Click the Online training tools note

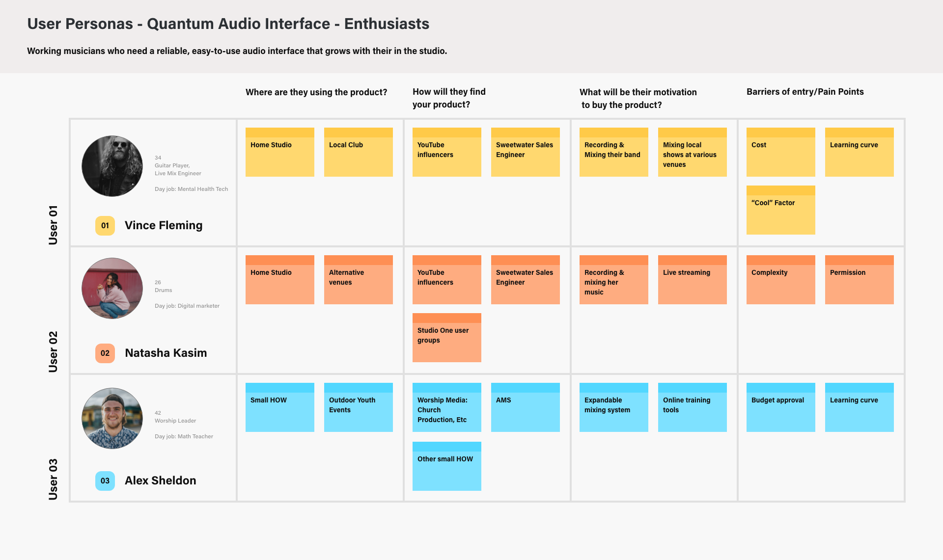tap(692, 407)
